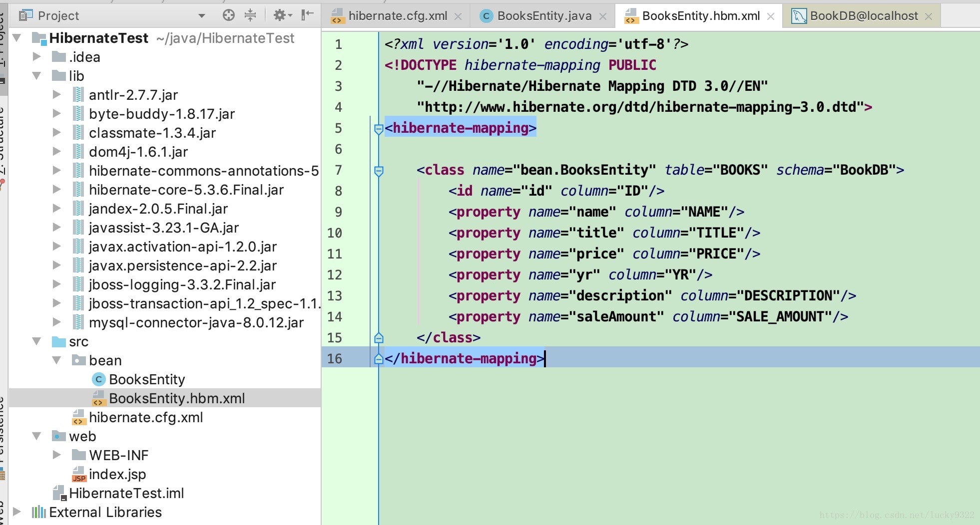Screen dimensions: 980x525
Task: Select HibernateTest.iml file
Action: (x=126, y=493)
